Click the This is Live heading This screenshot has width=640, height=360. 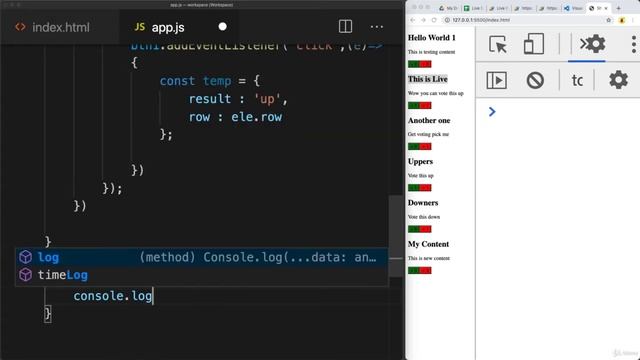(427, 79)
